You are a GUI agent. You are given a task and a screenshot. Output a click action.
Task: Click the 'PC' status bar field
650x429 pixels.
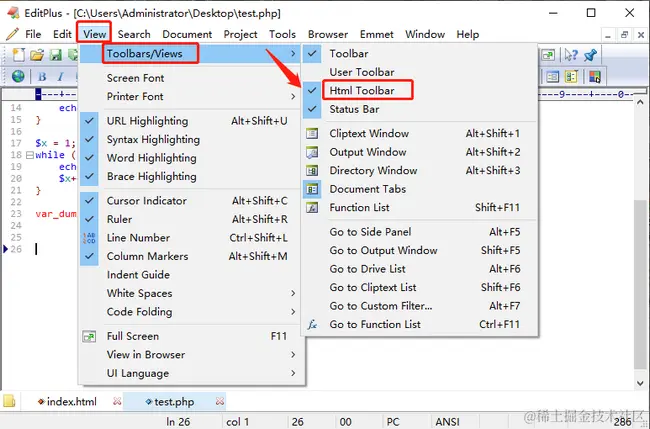(x=393, y=422)
